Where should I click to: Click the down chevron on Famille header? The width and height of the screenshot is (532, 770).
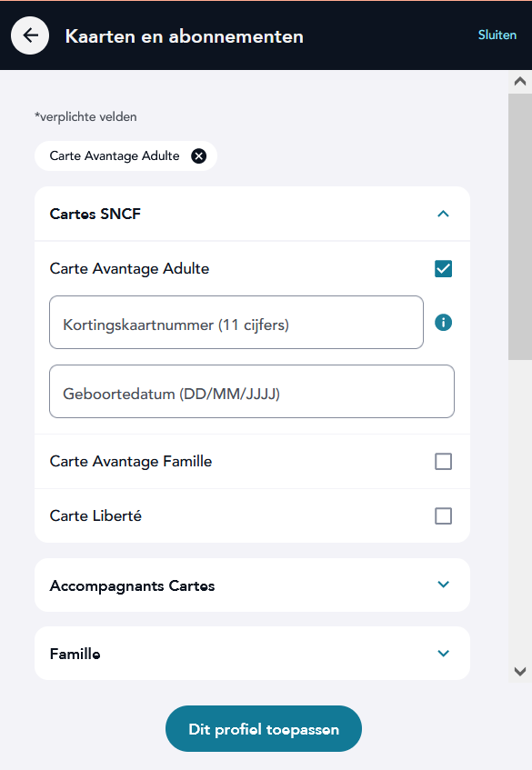(x=443, y=653)
